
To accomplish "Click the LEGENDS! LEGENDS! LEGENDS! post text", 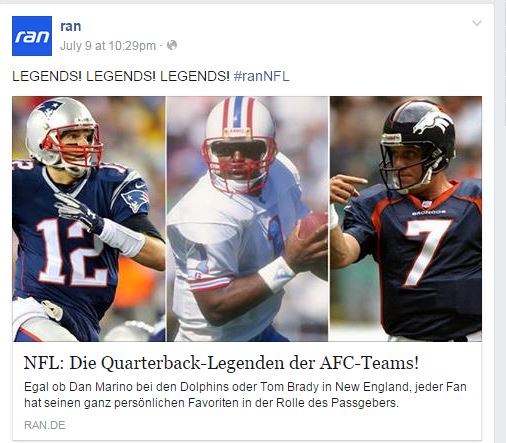I will (121, 76).
